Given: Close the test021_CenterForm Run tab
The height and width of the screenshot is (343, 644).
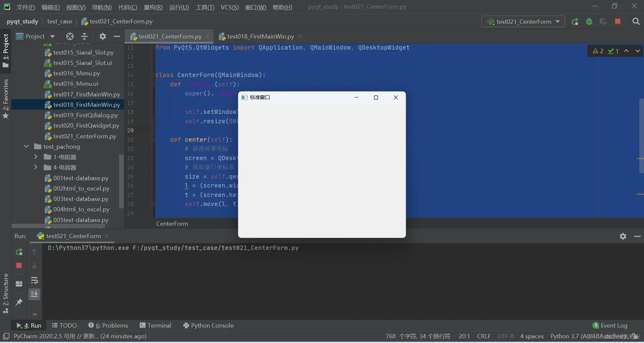Looking at the screenshot, I should (x=107, y=236).
